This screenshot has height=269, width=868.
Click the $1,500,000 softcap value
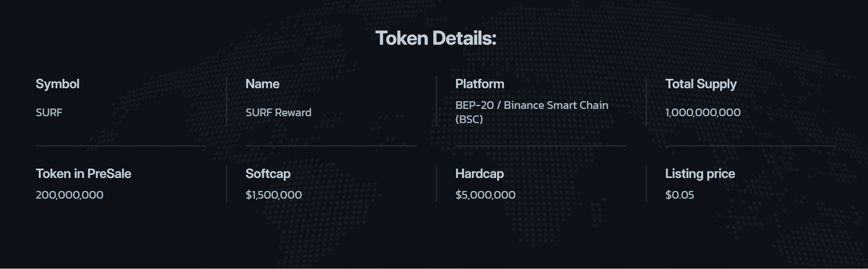click(x=274, y=195)
